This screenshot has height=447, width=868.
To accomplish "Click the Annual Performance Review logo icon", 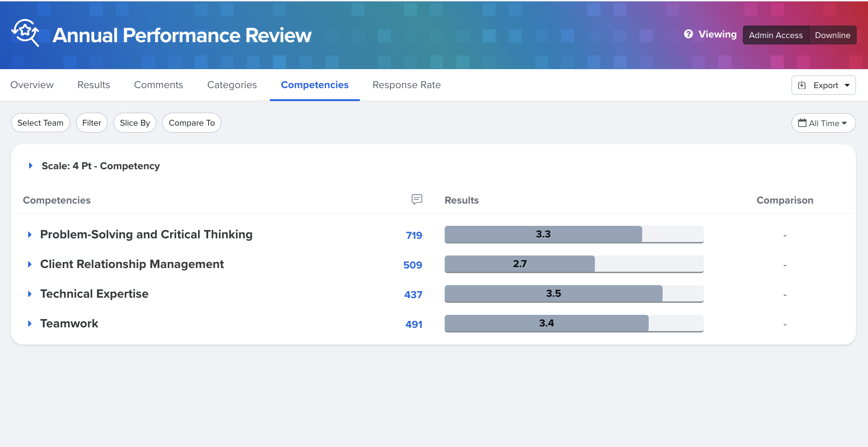I will pyautogui.click(x=25, y=33).
